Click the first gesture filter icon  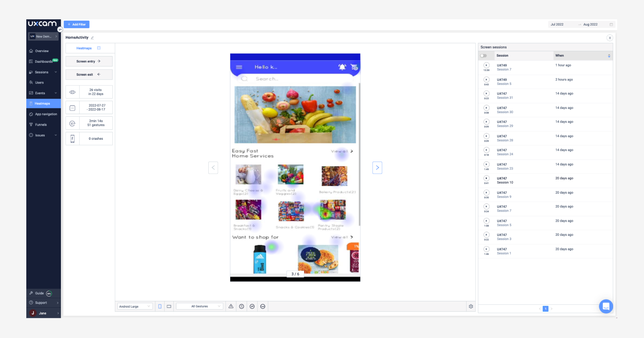tap(252, 306)
